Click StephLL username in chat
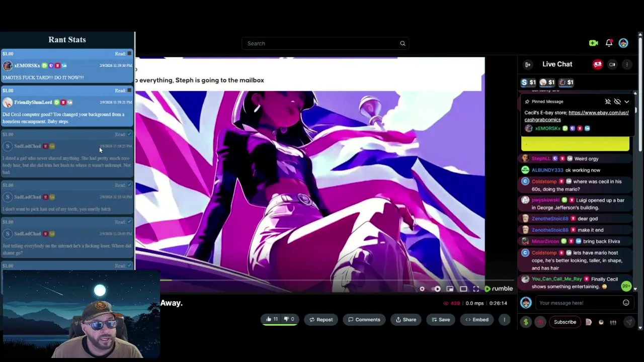 pos(541,159)
